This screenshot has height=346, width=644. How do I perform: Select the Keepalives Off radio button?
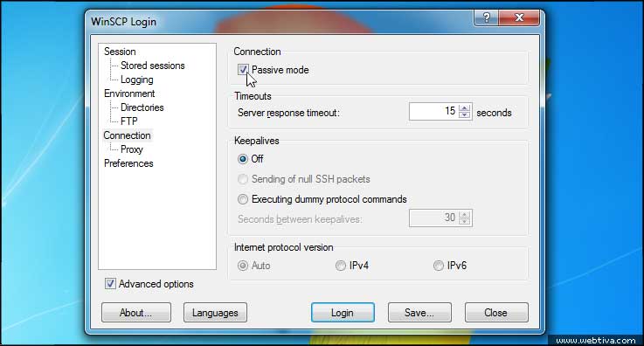point(243,159)
